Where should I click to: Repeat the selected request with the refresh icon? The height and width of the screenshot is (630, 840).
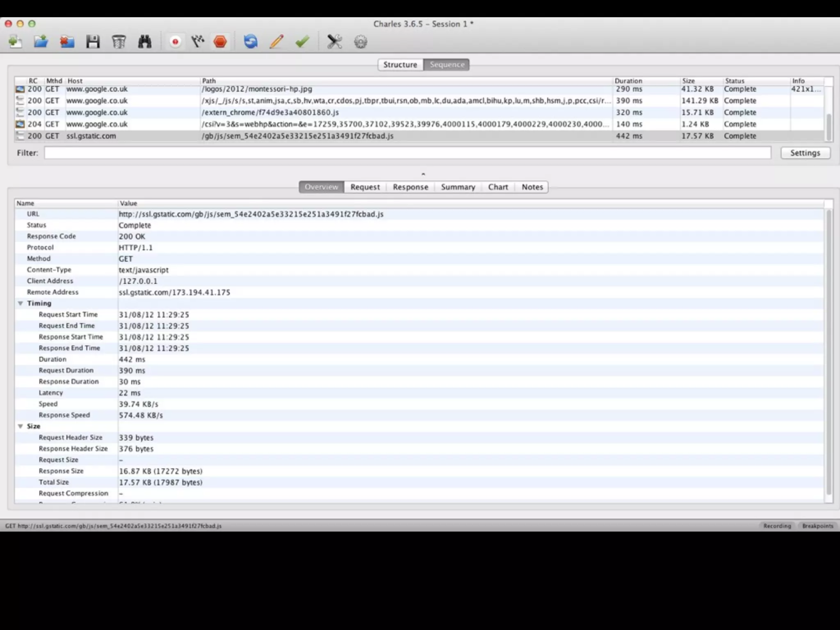click(x=251, y=42)
